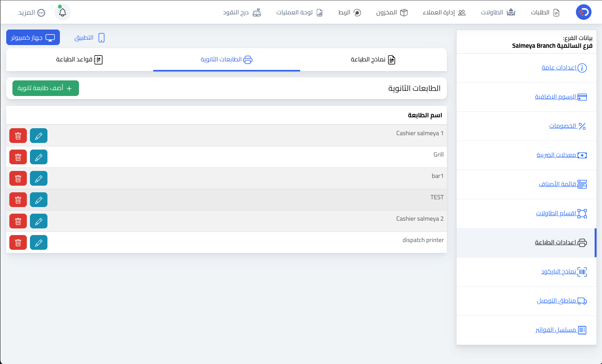Edit the Cashier salmeya 1 printer
Viewport: 602px width, 364px height.
(x=38, y=136)
